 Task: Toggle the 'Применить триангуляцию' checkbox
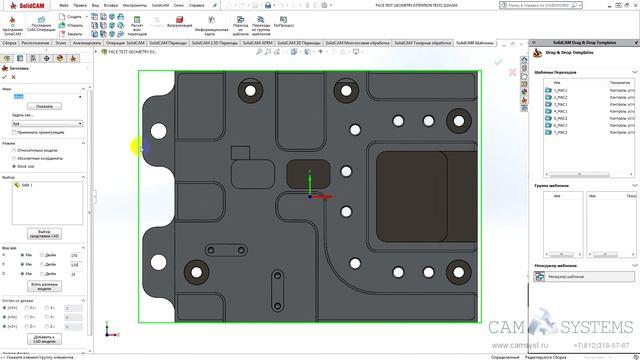tap(14, 132)
